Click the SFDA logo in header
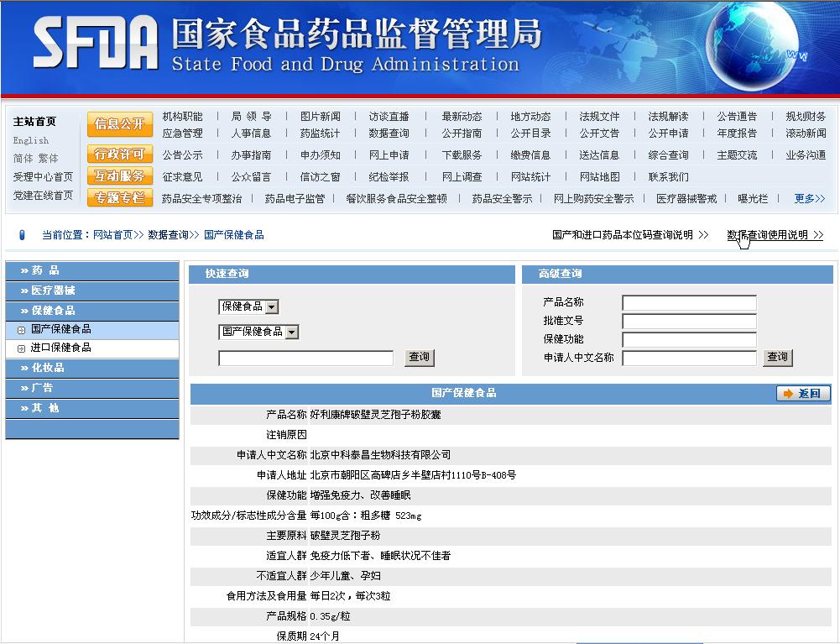 click(95, 42)
